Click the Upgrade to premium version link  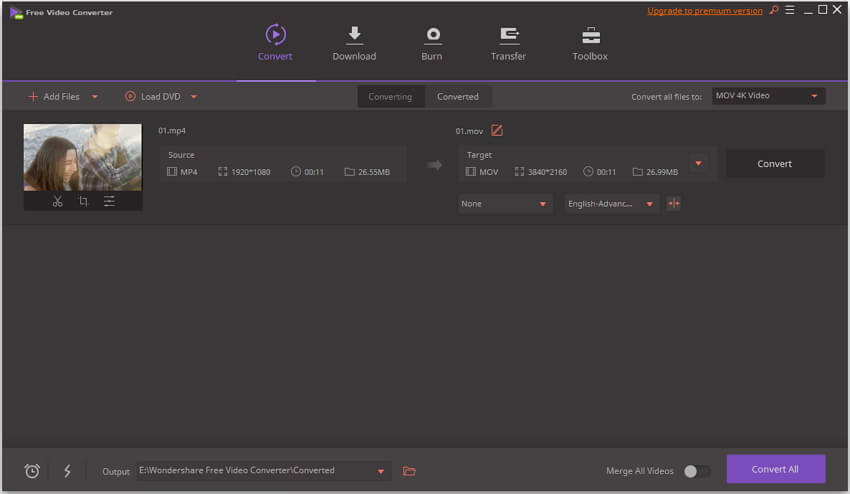point(704,10)
